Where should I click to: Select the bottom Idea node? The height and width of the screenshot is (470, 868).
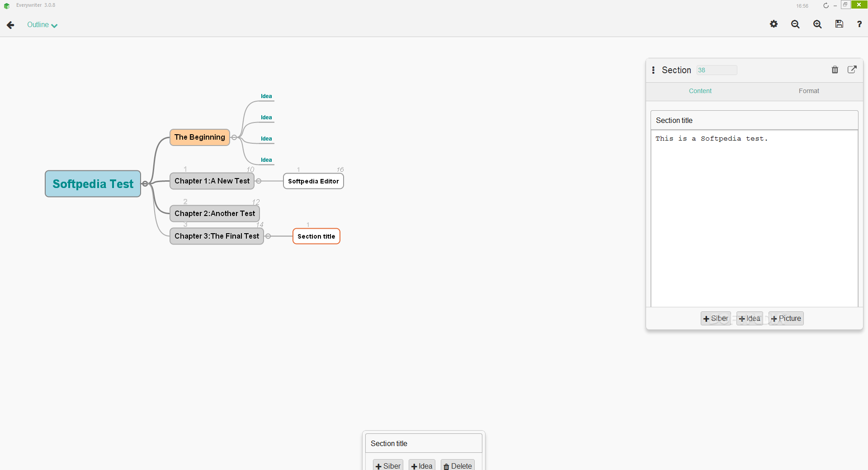[266, 160]
